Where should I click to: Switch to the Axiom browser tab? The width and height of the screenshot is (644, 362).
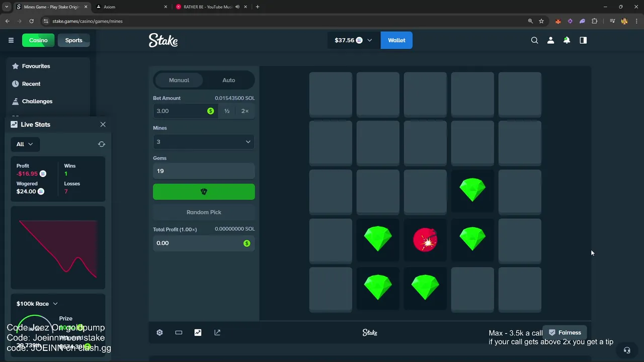(x=131, y=7)
